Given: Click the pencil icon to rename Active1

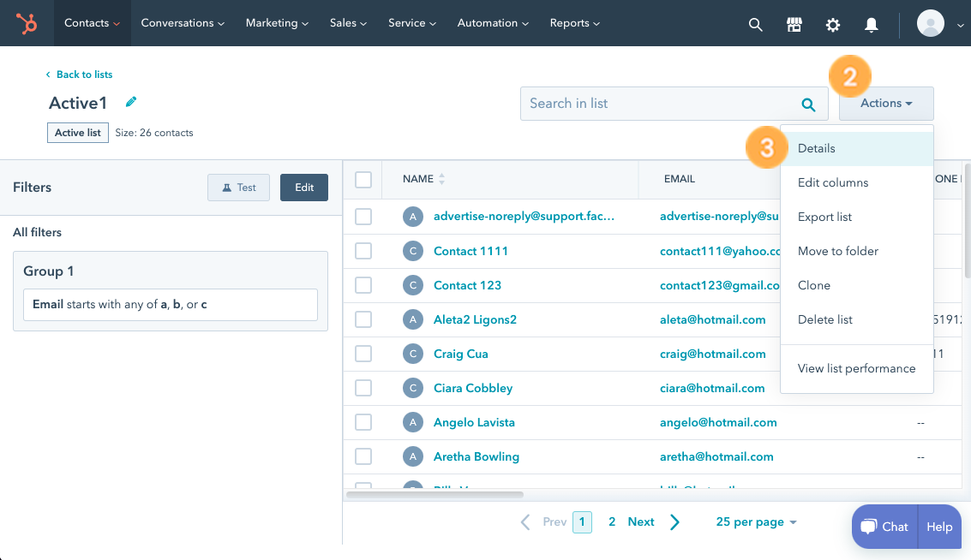Looking at the screenshot, I should tap(130, 102).
